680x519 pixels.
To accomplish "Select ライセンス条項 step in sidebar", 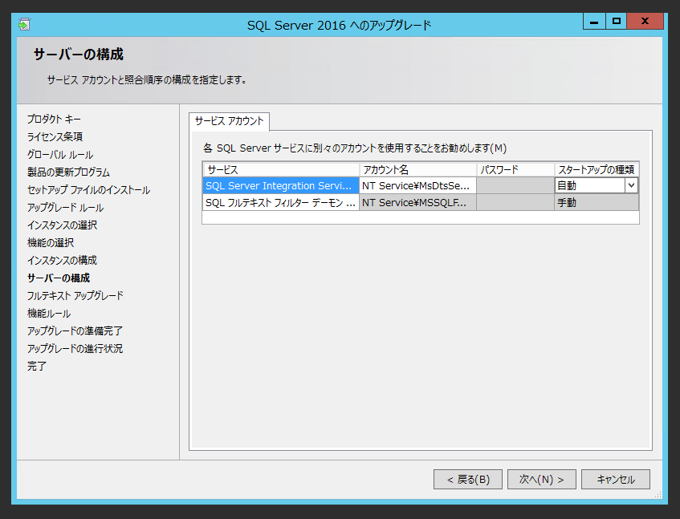I will tap(55, 137).
